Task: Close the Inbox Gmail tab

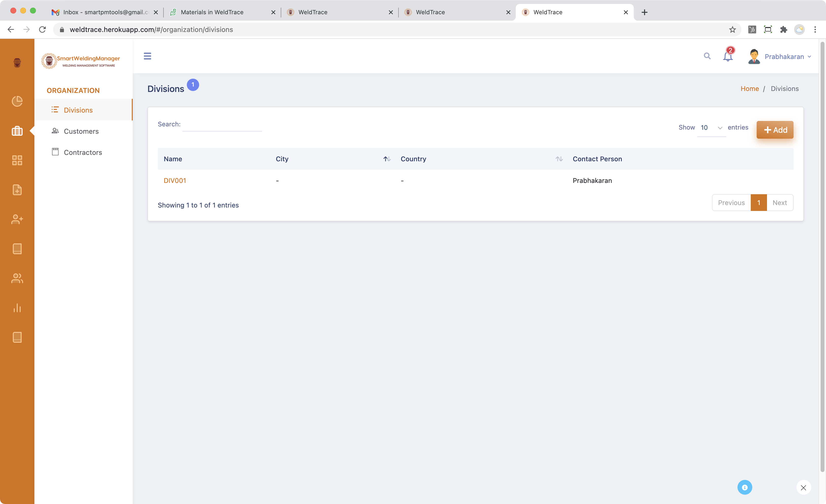Action: click(156, 12)
